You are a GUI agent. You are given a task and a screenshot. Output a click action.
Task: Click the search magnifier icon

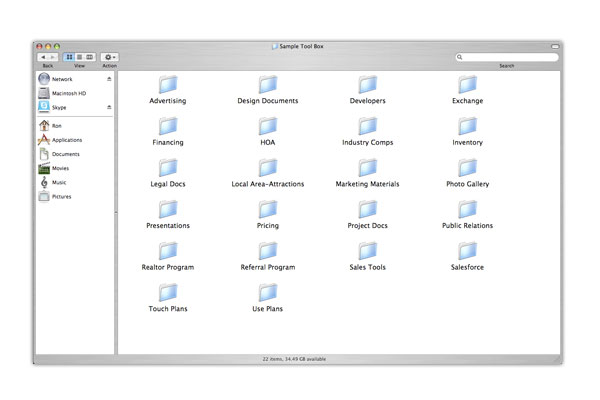coord(460,57)
